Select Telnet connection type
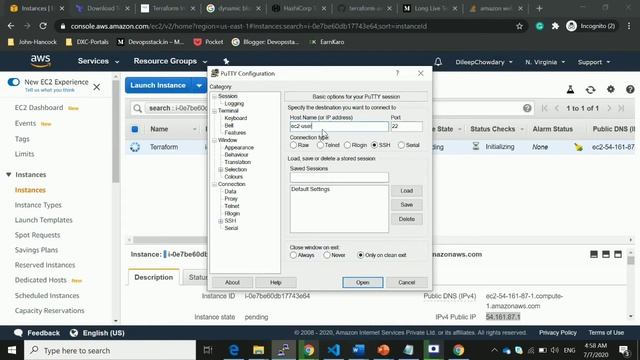 320,145
